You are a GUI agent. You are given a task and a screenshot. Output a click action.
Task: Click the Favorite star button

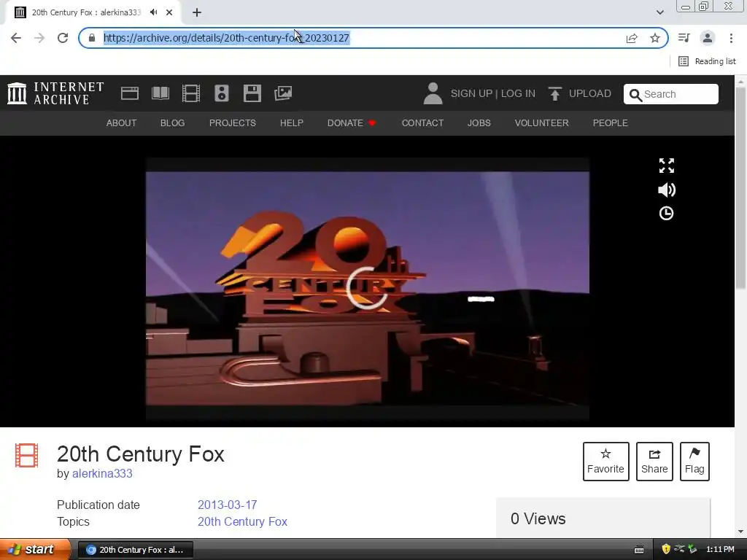(x=605, y=462)
